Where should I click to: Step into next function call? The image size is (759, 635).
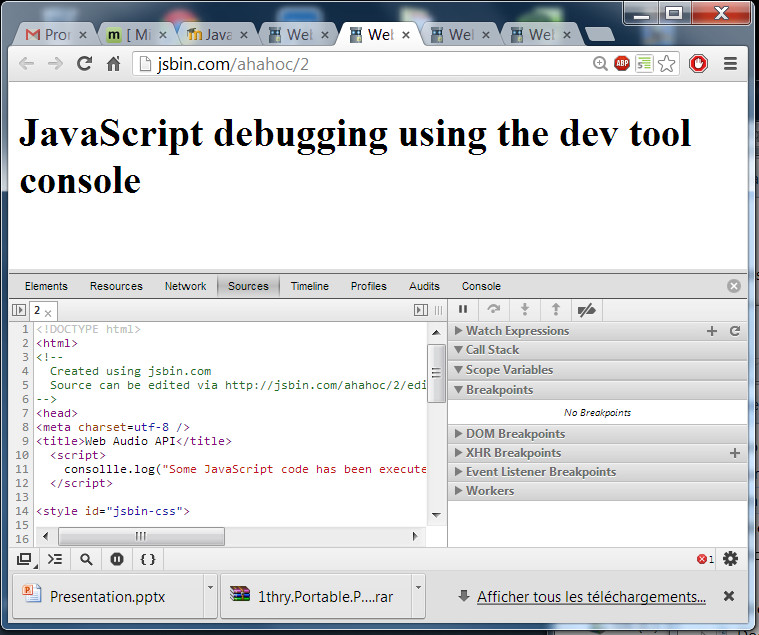pos(525,309)
